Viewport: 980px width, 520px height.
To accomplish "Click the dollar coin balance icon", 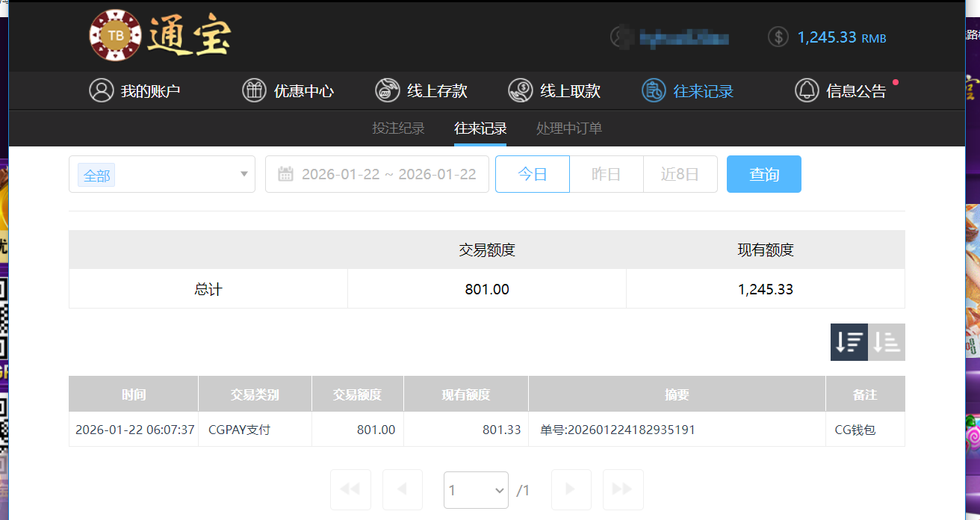I will point(778,36).
